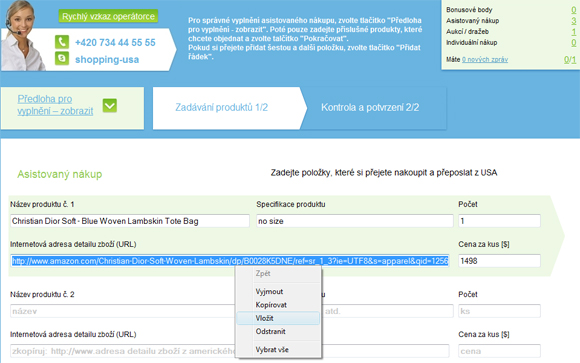
Task: Click the green Skype icon
Action: tap(62, 58)
